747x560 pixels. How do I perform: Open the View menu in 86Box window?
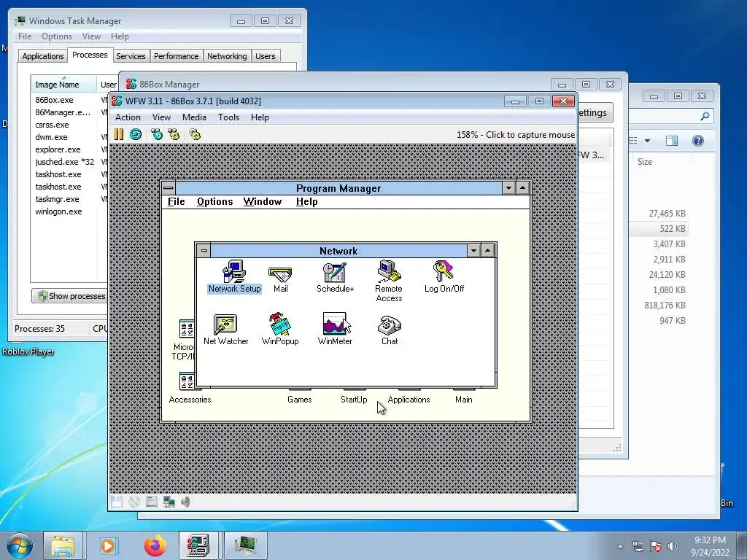coord(161,117)
